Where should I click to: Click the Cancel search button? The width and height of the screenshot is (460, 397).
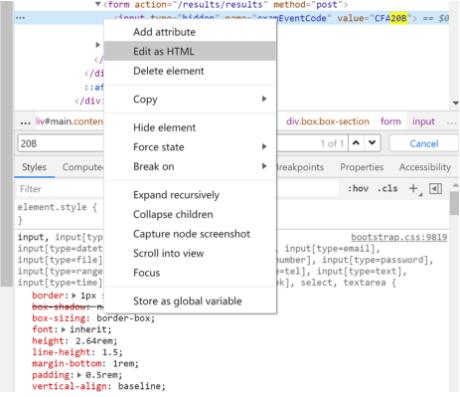click(x=424, y=143)
